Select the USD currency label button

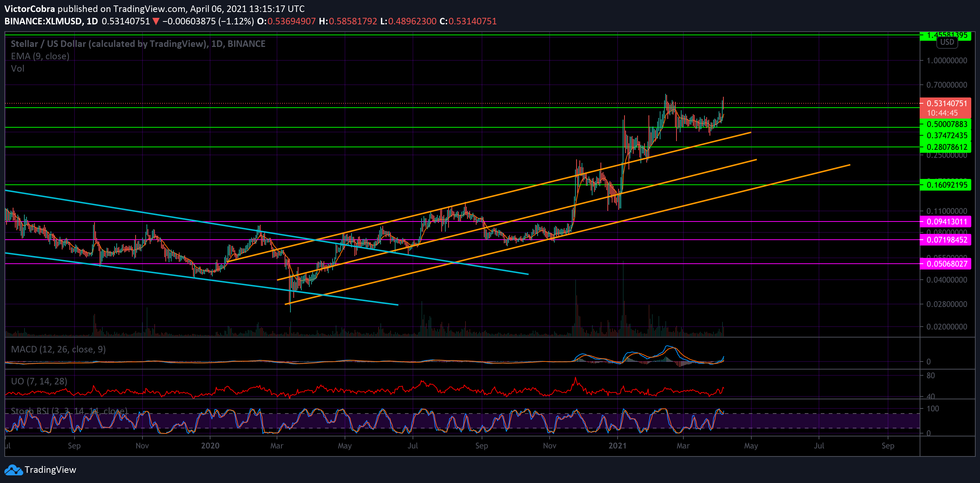[x=947, y=42]
